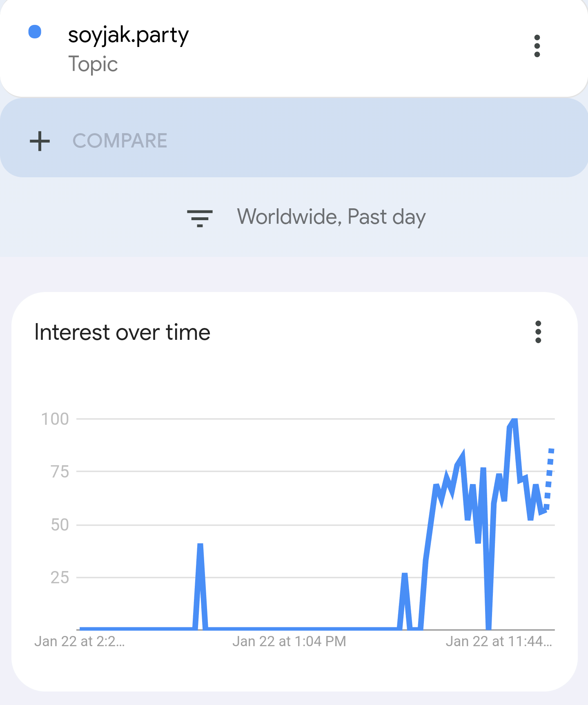Viewport: 588px width, 705px height.
Task: Click the Jan 22 at 11:44 axis label
Action: pos(499,641)
